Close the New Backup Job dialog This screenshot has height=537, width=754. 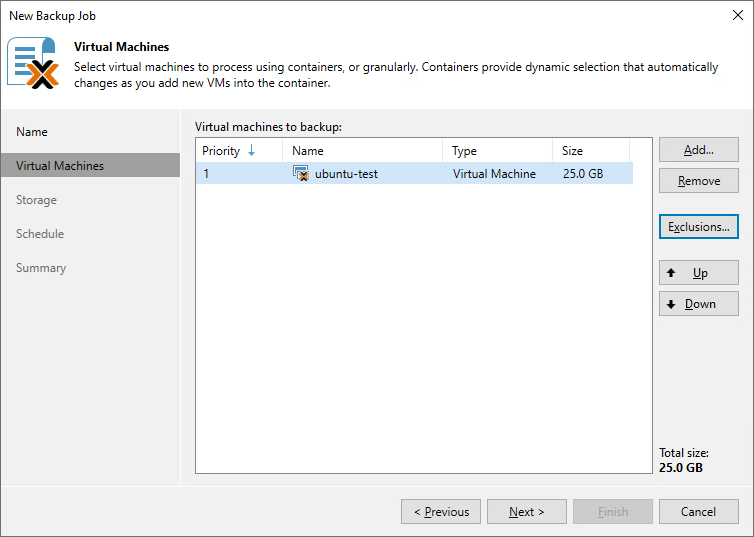(x=736, y=16)
